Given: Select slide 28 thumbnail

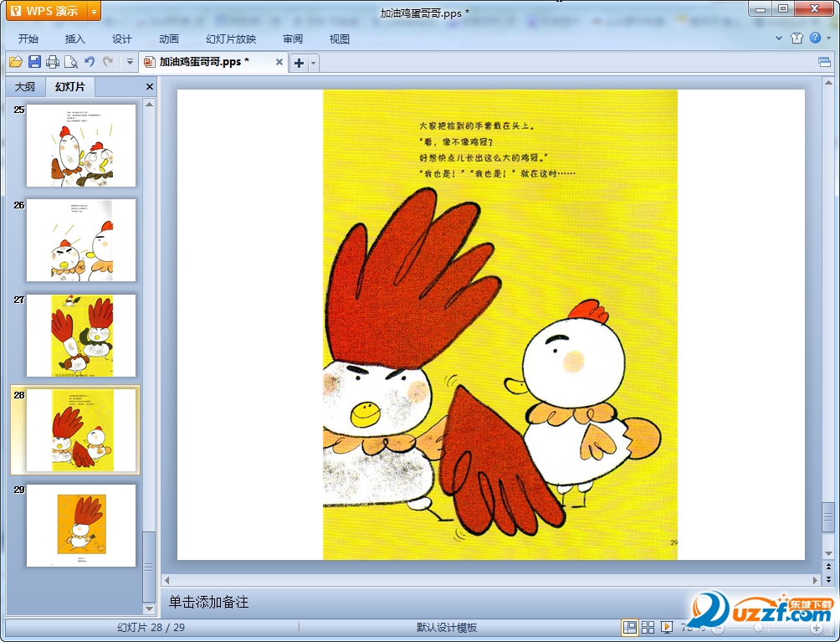Looking at the screenshot, I should (x=81, y=430).
